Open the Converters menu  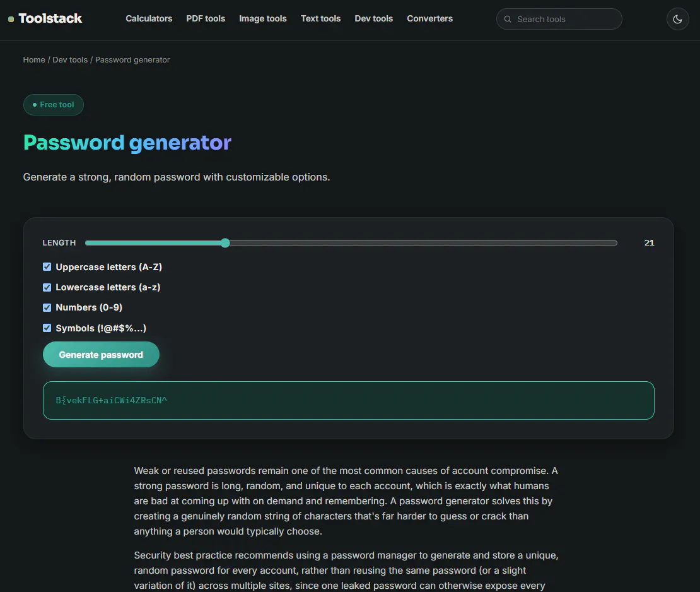pyautogui.click(x=429, y=18)
